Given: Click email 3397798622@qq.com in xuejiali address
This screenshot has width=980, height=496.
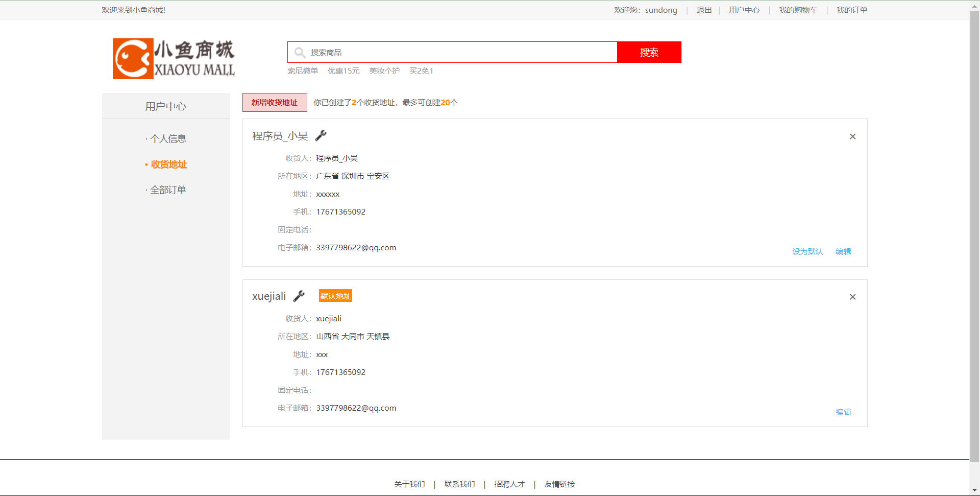Looking at the screenshot, I should pyautogui.click(x=356, y=408).
